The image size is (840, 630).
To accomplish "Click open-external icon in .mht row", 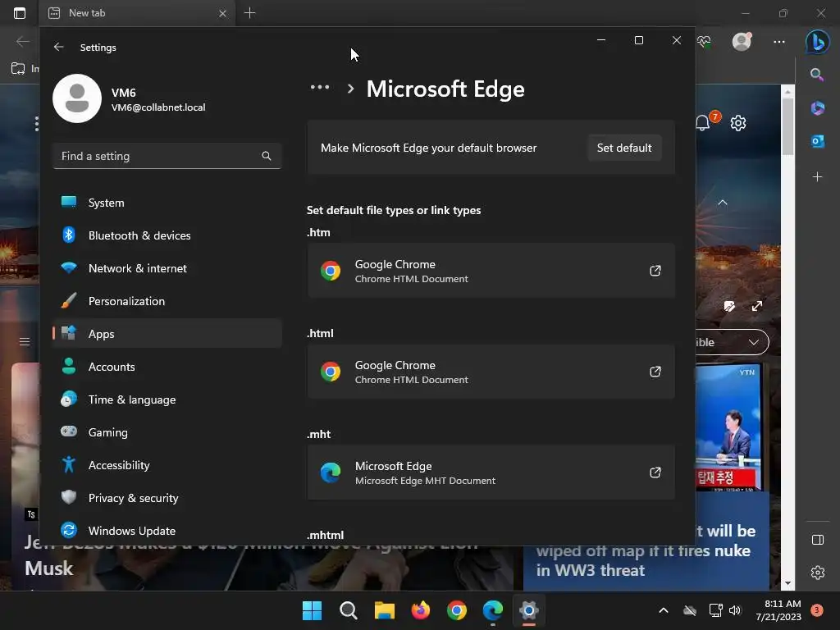I will point(655,472).
